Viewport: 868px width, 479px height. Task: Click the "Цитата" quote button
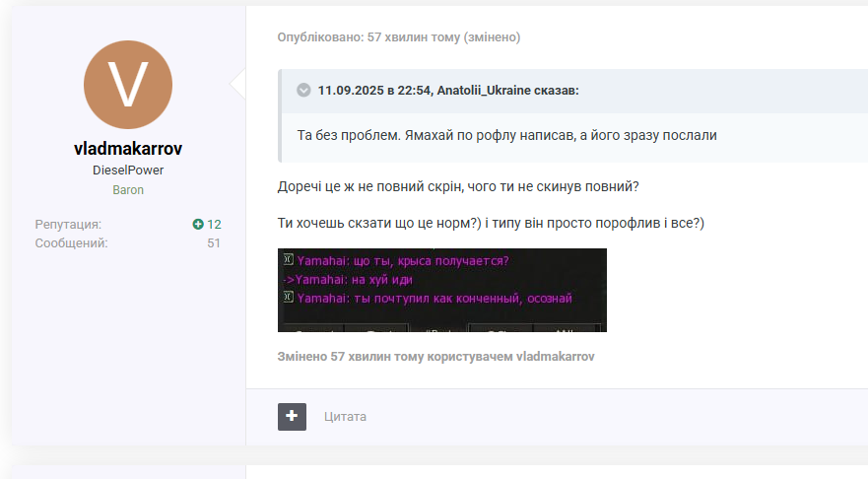(345, 417)
